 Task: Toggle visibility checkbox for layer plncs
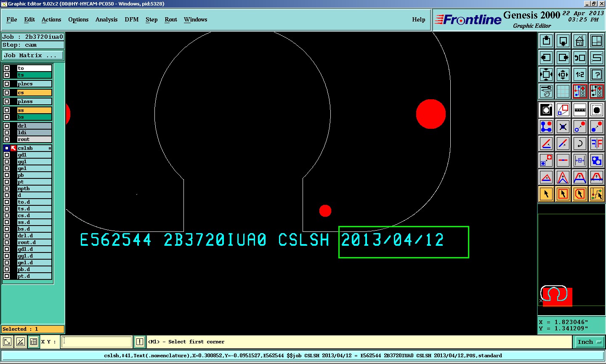[7, 84]
